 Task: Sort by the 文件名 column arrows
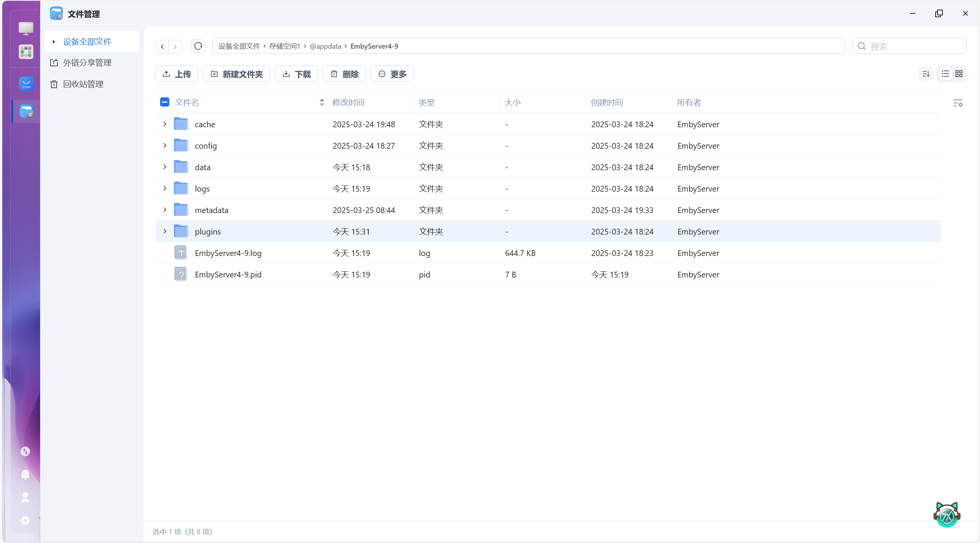pos(322,102)
